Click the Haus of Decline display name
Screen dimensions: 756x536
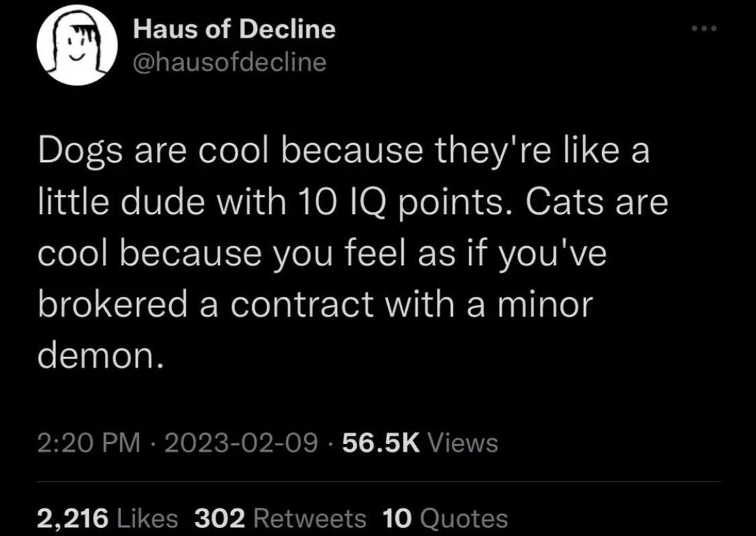(233, 28)
